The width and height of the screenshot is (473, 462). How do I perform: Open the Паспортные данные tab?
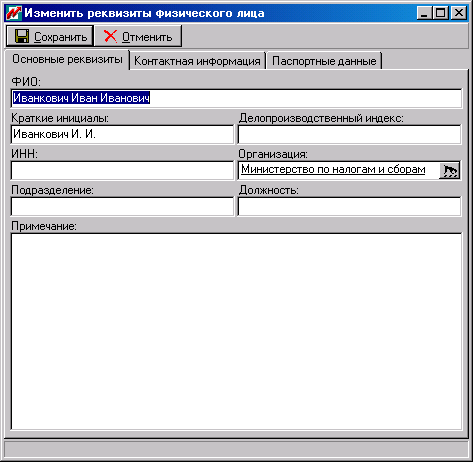click(x=324, y=61)
